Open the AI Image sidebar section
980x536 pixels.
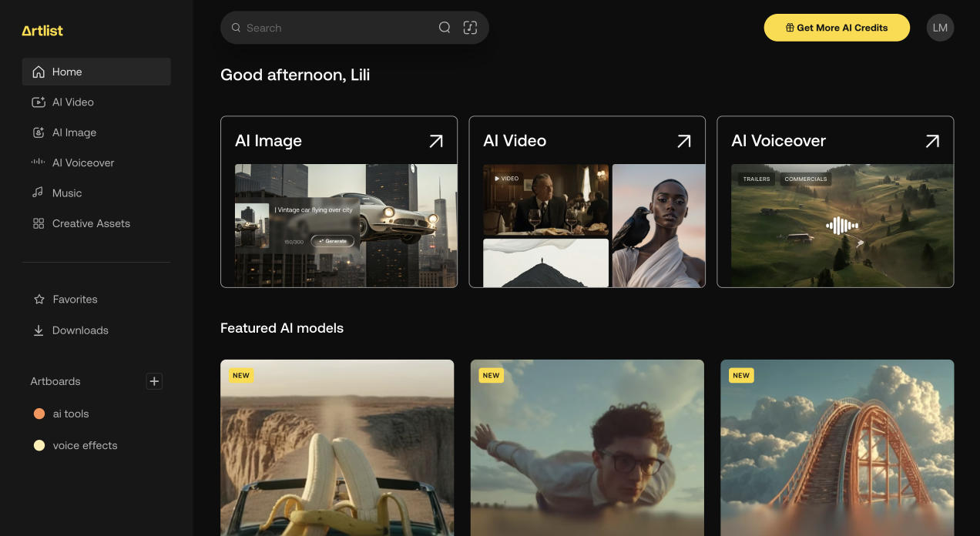click(x=37, y=132)
